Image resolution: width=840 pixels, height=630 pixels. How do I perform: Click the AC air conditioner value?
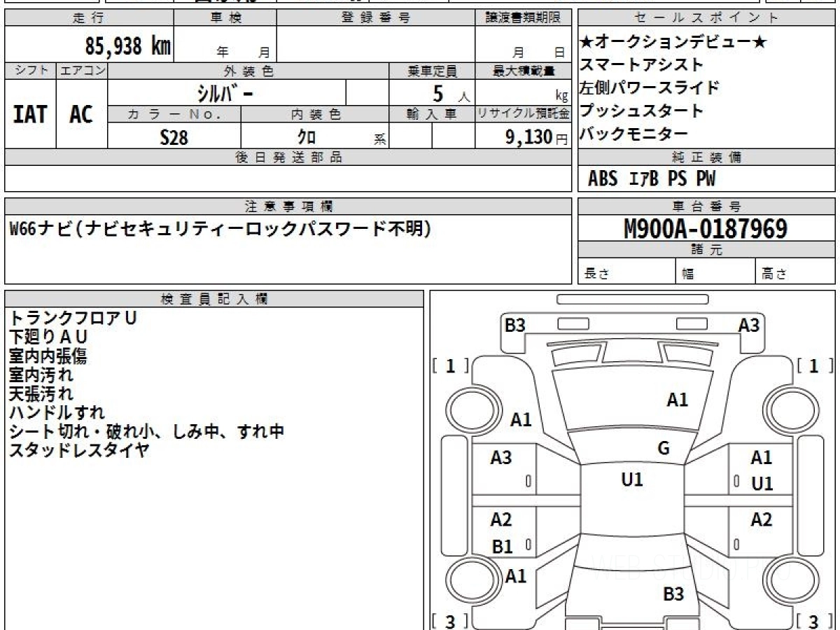pos(81,115)
